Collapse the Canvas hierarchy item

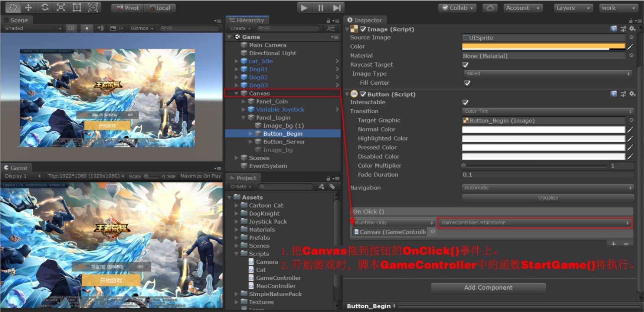[236, 94]
